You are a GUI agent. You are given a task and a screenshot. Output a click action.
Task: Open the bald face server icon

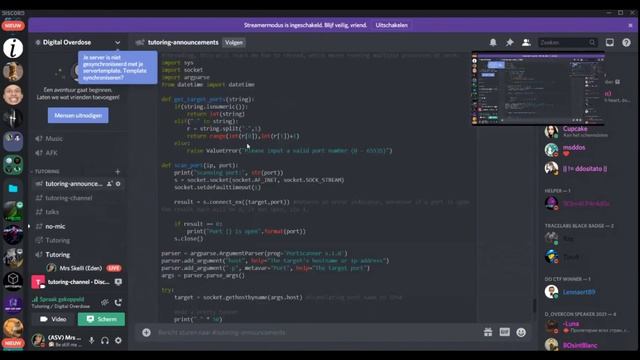[x=13, y=95]
